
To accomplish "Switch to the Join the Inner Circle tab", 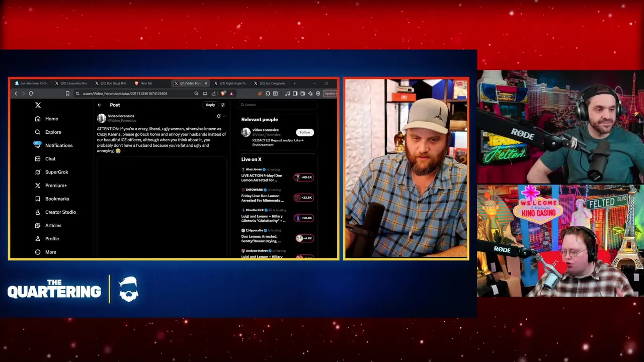I will (x=32, y=83).
